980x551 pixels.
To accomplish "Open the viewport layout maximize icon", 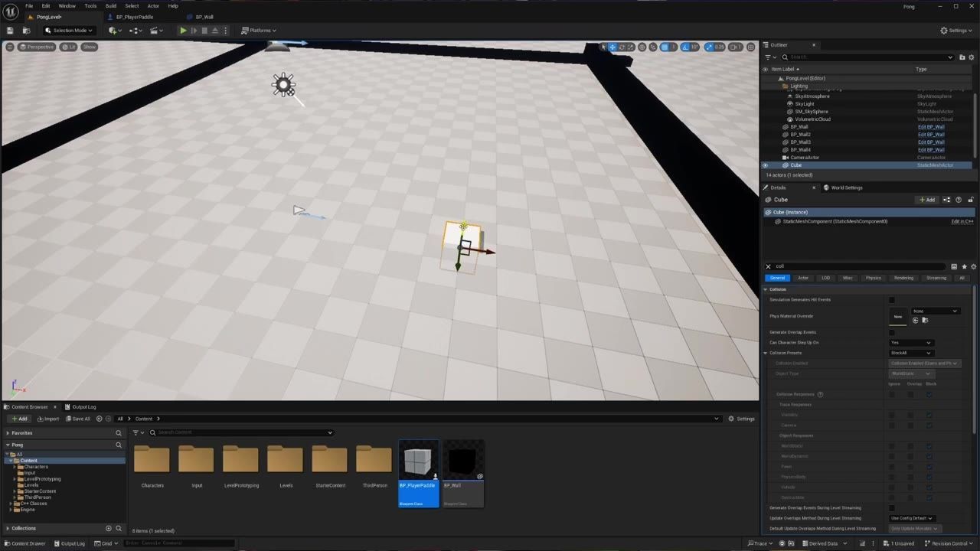I will (751, 47).
